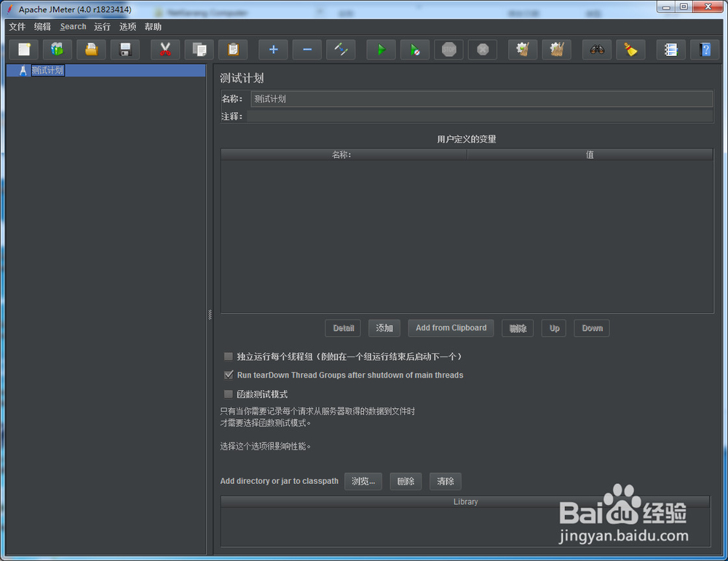Click the 值 column header
The height and width of the screenshot is (561, 728).
coord(590,154)
